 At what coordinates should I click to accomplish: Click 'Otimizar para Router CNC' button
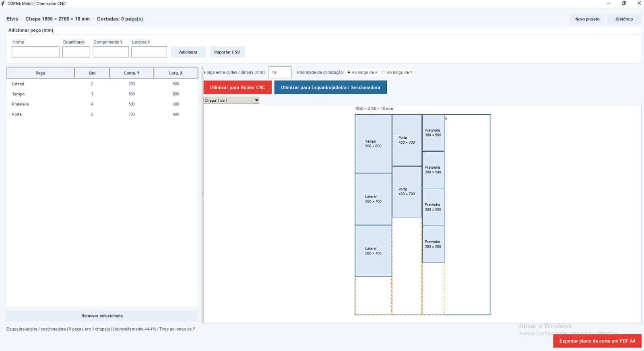237,87
